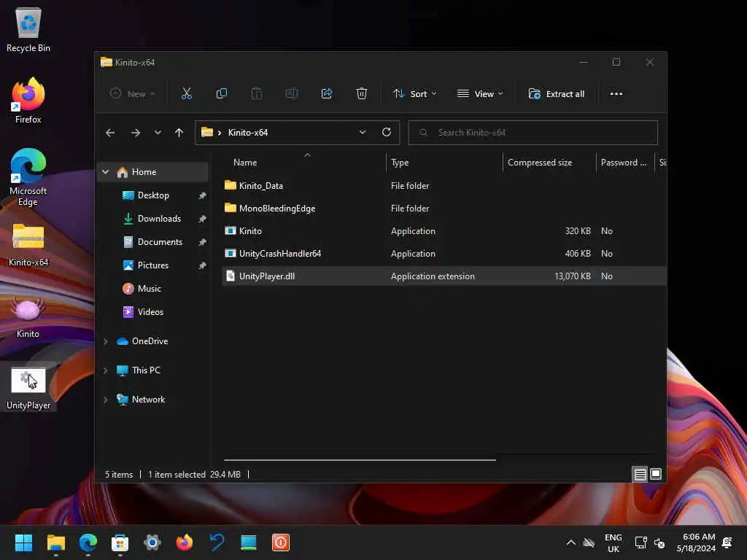Switch to large thumbnails view icon

(x=656, y=474)
